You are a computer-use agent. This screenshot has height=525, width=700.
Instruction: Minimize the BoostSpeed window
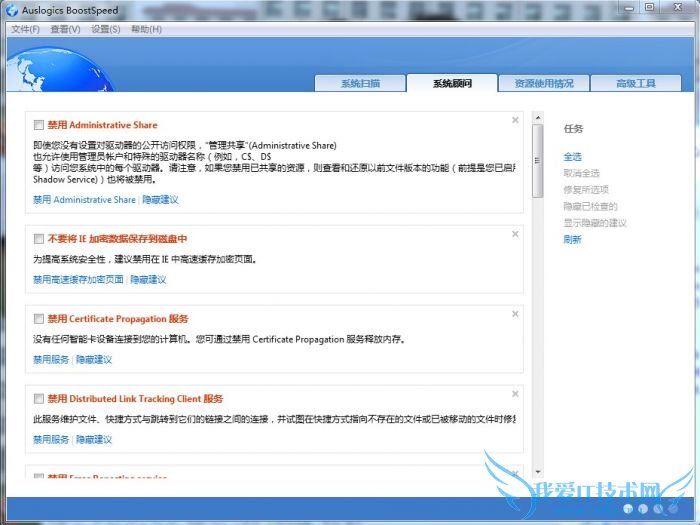click(x=629, y=8)
